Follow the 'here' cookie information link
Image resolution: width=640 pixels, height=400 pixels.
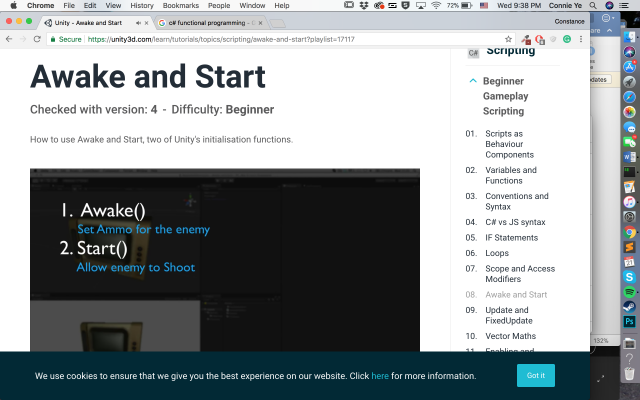[x=380, y=376]
